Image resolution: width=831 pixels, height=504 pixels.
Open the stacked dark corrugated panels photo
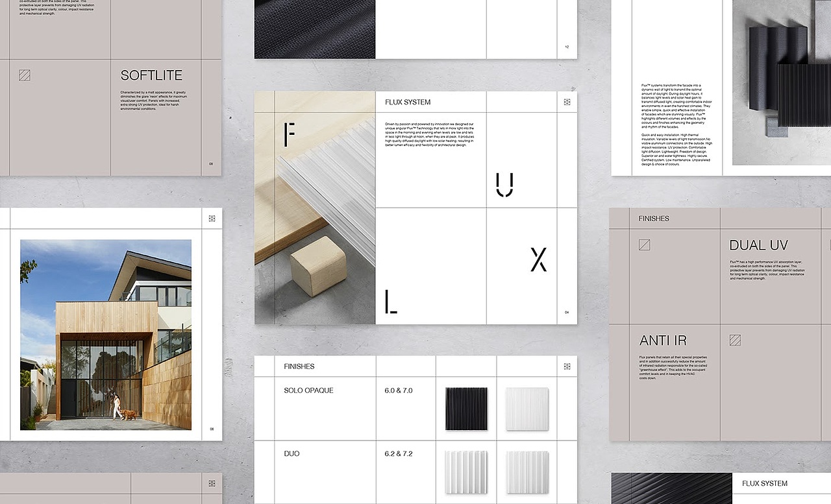[782, 82]
